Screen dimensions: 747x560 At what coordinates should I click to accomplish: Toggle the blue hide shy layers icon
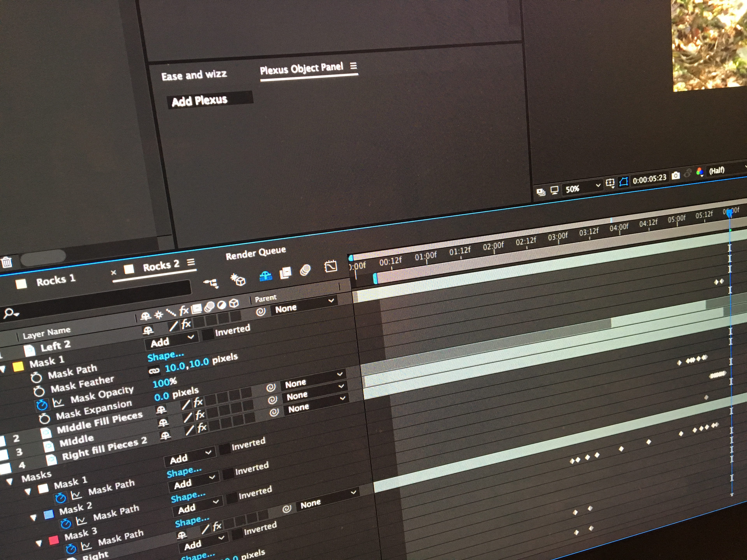tap(266, 276)
